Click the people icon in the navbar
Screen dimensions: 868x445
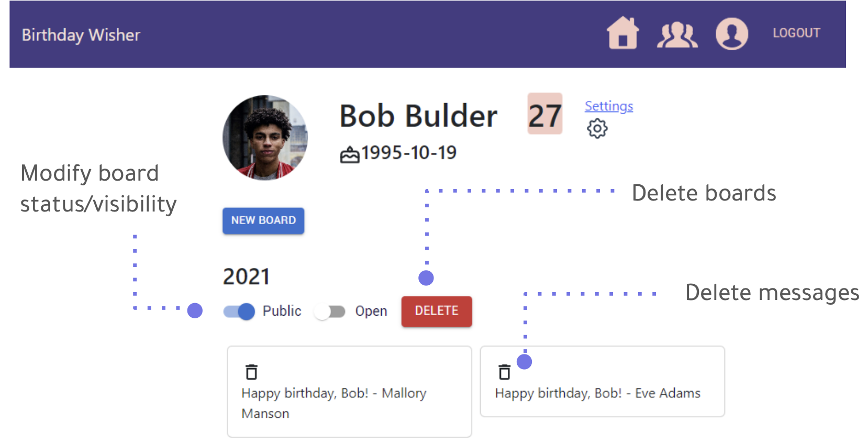click(x=677, y=34)
